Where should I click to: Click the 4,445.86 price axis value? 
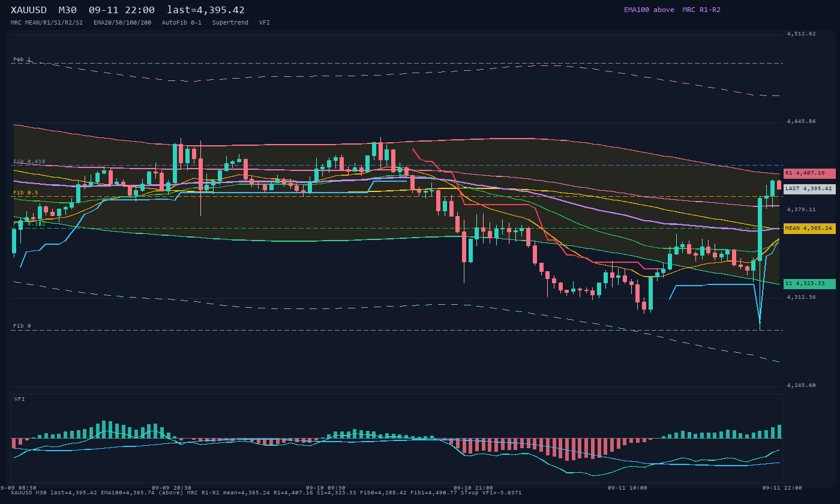(801, 122)
